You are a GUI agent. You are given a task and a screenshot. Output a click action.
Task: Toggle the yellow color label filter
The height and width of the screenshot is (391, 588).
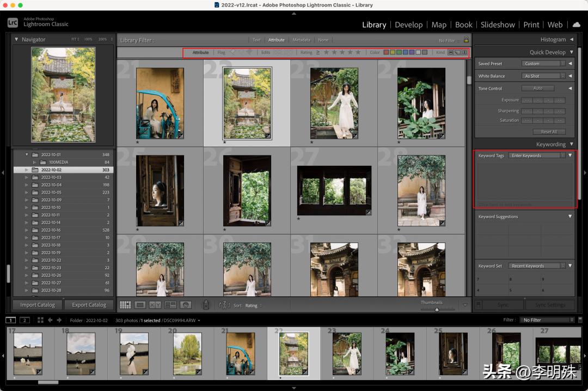[393, 53]
